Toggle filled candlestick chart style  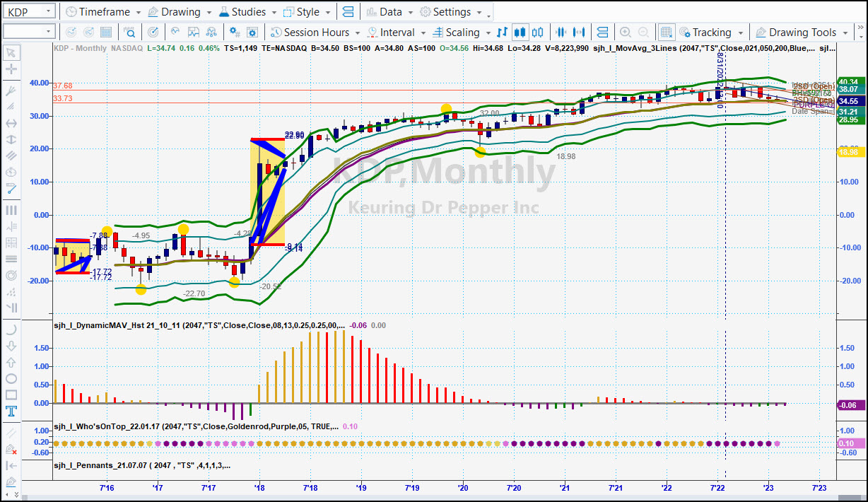pyautogui.click(x=520, y=32)
